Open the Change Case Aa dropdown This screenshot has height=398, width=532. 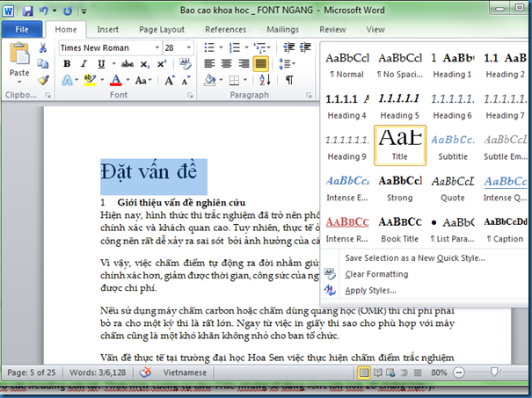[143, 80]
